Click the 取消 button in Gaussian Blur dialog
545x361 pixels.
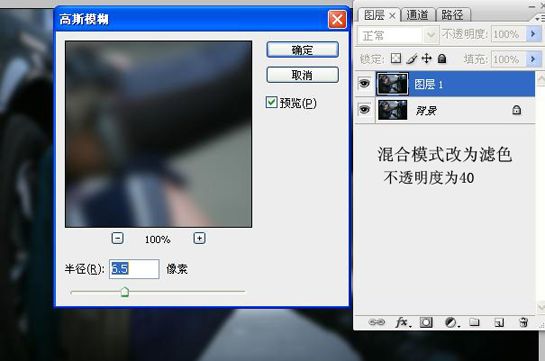point(302,75)
